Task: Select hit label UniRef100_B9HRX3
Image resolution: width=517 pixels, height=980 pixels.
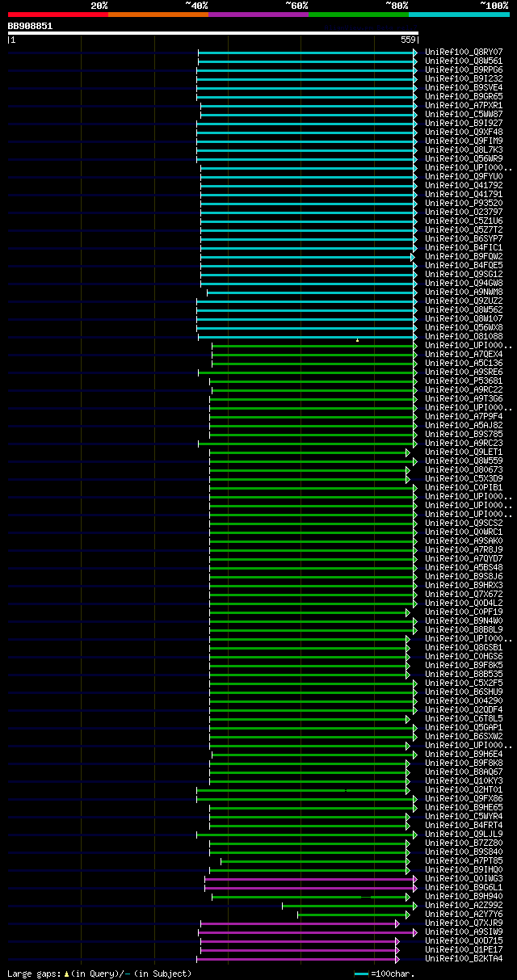Action: [x=464, y=585]
